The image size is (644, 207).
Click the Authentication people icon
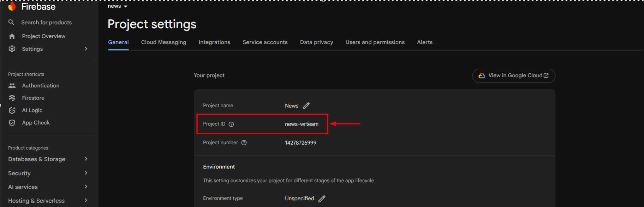(x=12, y=86)
